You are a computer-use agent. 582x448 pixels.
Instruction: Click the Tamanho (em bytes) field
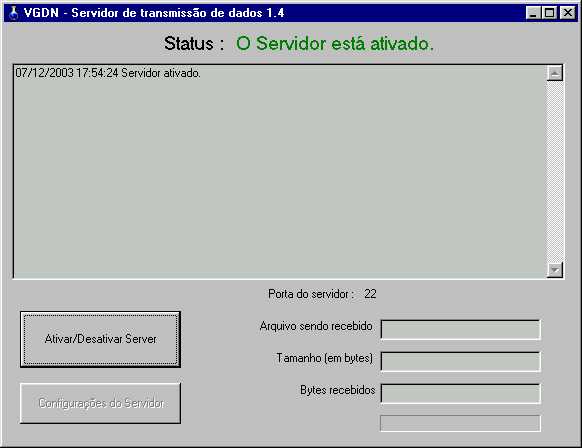(x=460, y=362)
